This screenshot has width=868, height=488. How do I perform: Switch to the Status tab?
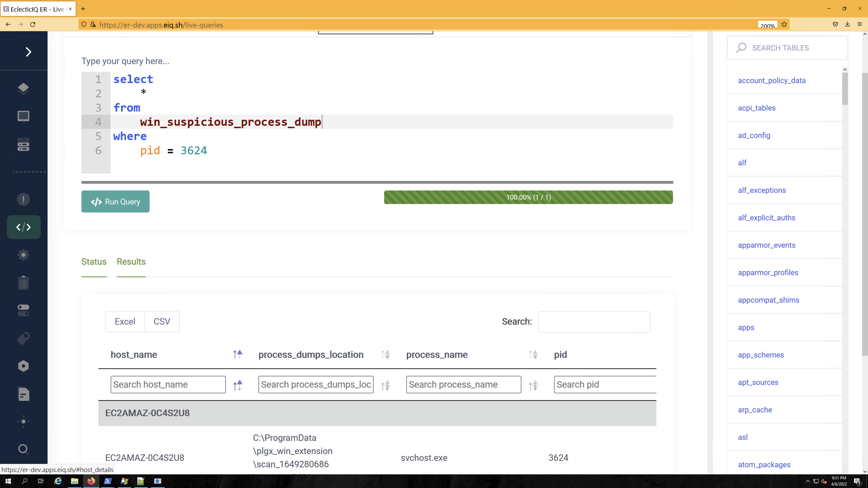(94, 262)
